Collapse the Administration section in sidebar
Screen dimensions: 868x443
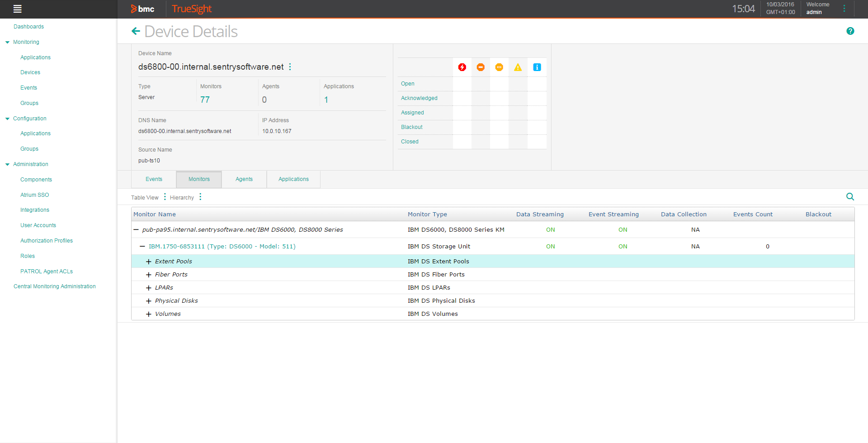tap(7, 165)
